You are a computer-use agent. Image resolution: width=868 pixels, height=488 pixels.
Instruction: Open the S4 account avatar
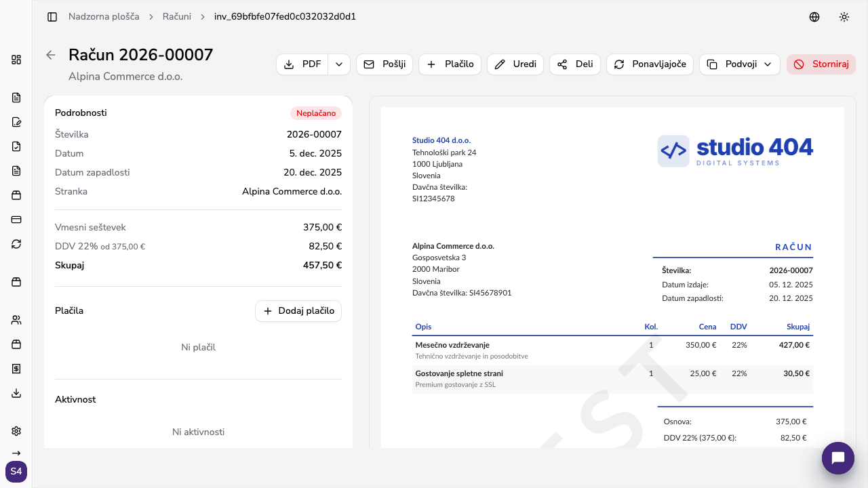click(x=16, y=471)
